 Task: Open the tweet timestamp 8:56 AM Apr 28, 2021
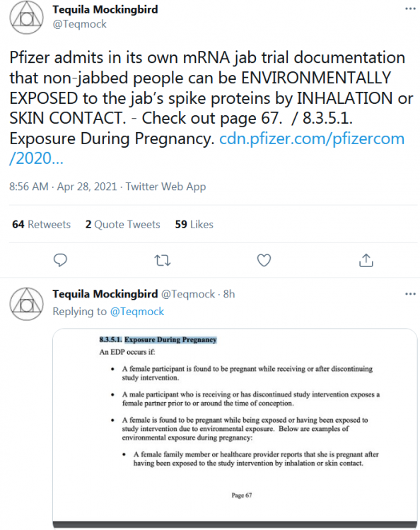63,187
